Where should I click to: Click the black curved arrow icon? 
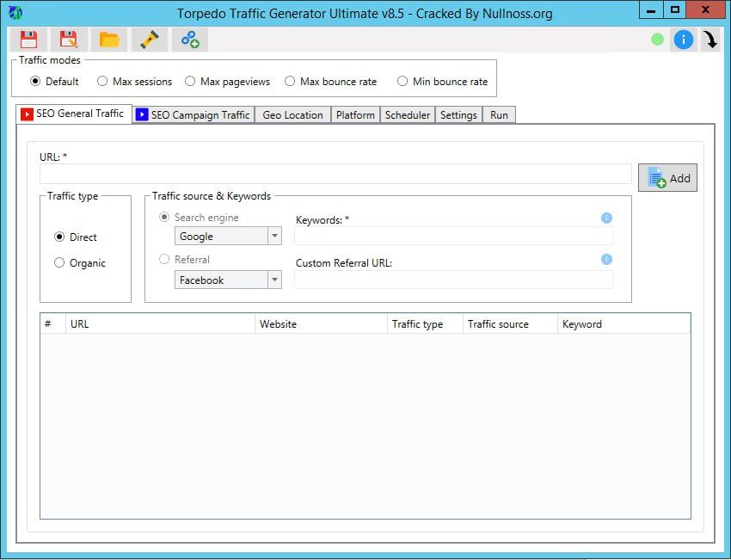710,40
